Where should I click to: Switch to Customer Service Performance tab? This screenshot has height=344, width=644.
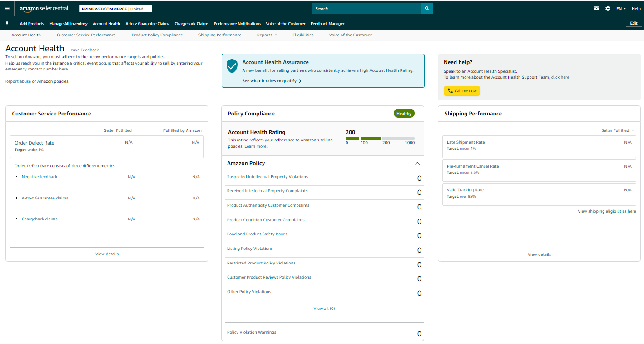[x=86, y=35]
